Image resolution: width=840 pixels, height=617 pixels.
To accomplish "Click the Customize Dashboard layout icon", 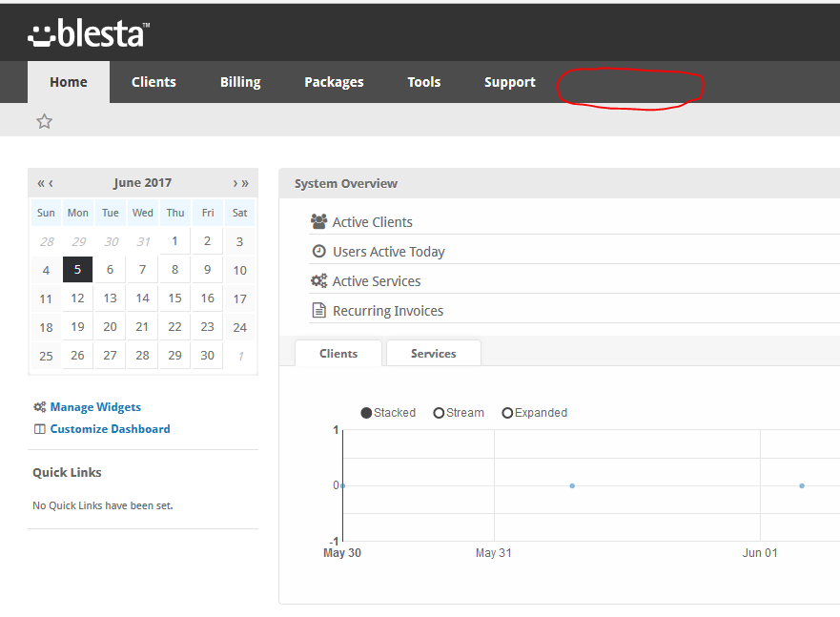I will point(40,429).
